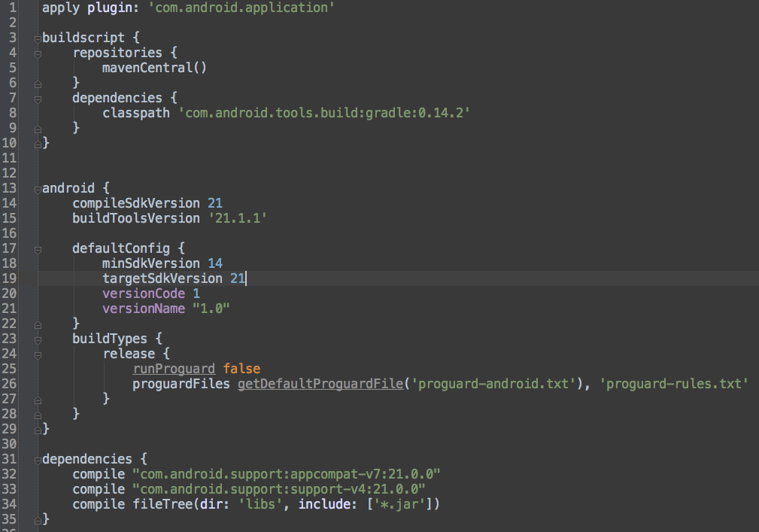Image resolution: width=759 pixels, height=532 pixels.
Task: Click the underlined runProguard keyword
Action: [174, 369]
